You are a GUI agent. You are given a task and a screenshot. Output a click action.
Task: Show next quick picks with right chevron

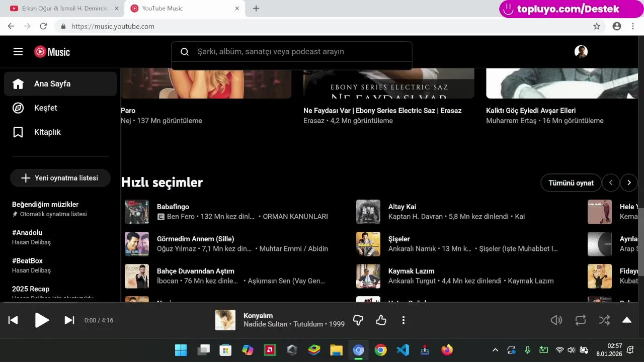[629, 183]
